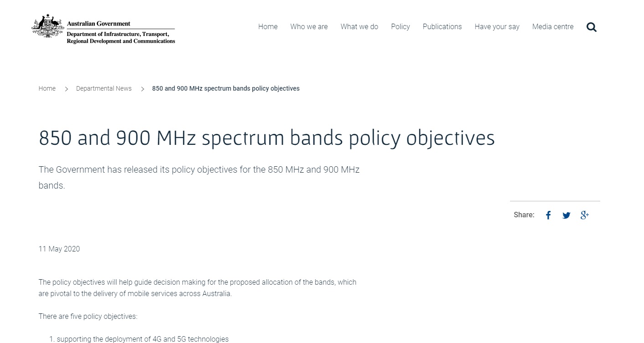Share page via Twitter icon

566,215
